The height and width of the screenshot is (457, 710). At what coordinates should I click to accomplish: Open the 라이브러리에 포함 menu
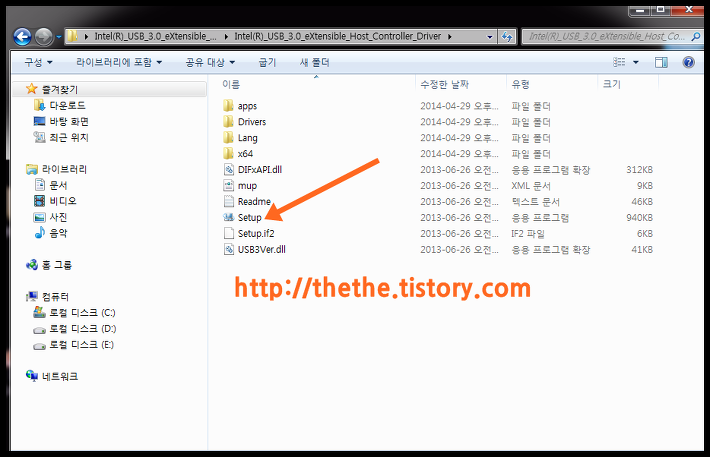(x=119, y=62)
